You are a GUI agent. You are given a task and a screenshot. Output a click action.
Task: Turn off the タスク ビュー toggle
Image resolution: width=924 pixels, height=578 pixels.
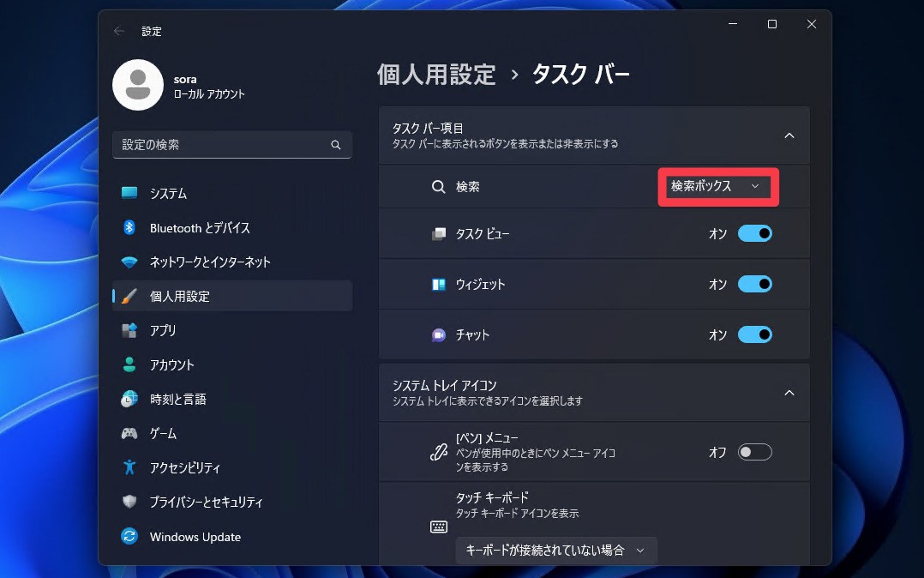(754, 233)
